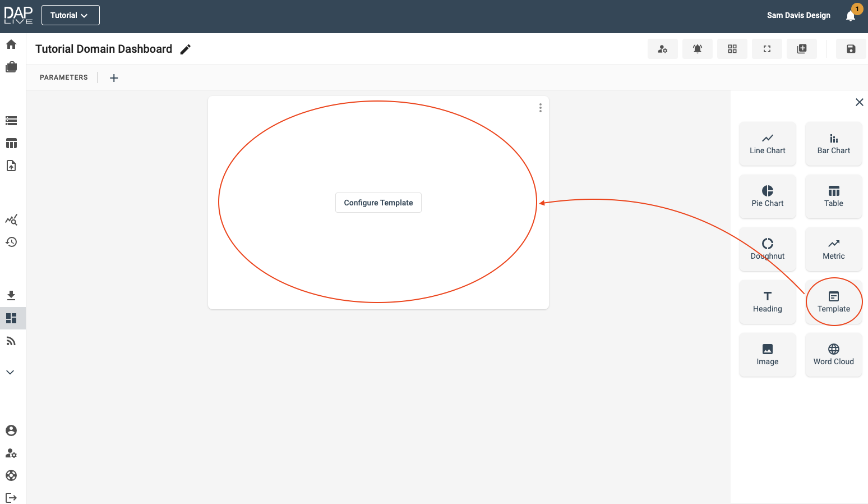Open the Tutorial domain dropdown
The height and width of the screenshot is (504, 868).
pos(70,15)
